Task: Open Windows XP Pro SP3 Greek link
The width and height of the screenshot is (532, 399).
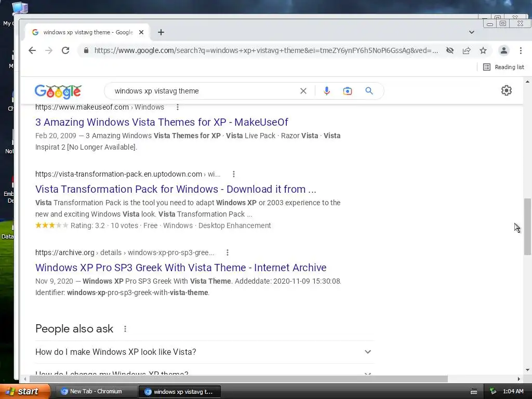Action: (181, 268)
